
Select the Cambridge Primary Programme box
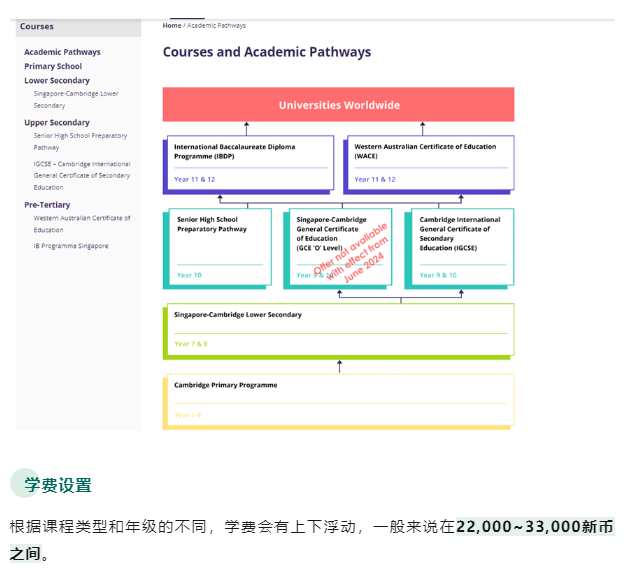point(341,400)
